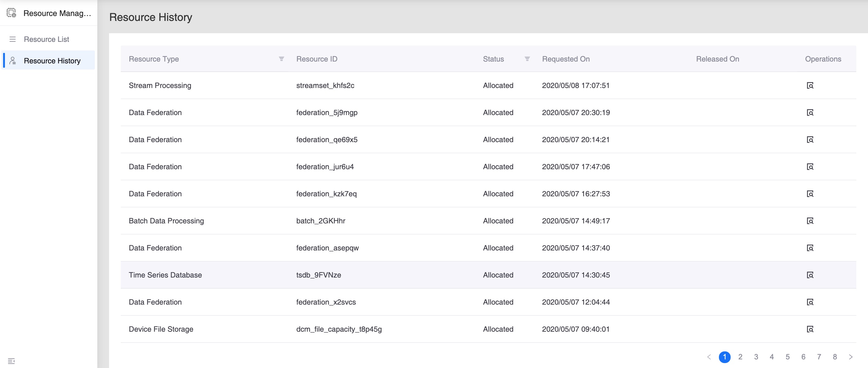Jump to page 6
Screen dimensions: 868x368
click(x=803, y=357)
